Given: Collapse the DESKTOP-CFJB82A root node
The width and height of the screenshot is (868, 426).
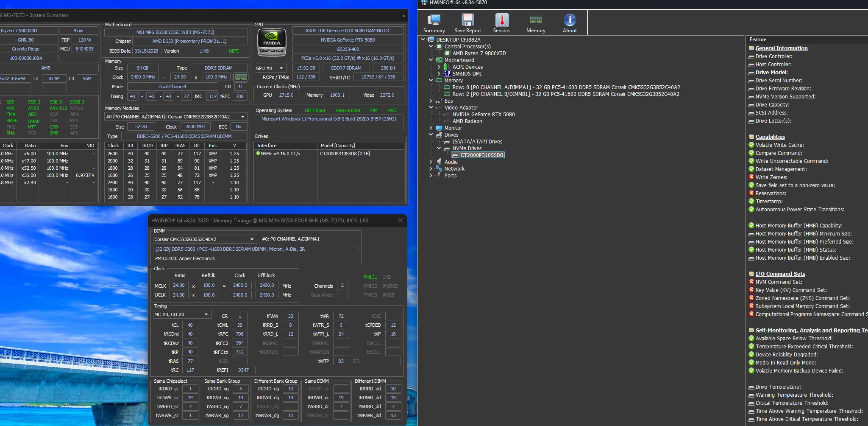Looking at the screenshot, I should (423, 39).
